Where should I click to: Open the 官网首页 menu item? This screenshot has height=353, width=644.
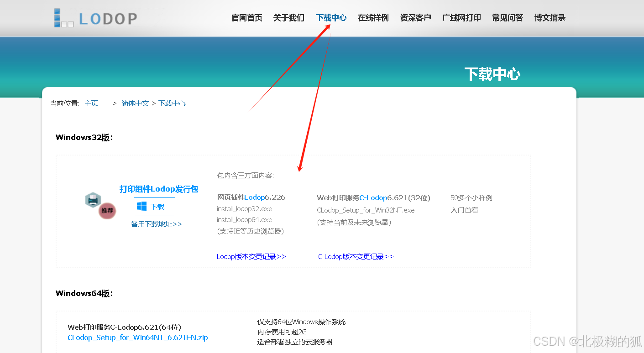246,17
